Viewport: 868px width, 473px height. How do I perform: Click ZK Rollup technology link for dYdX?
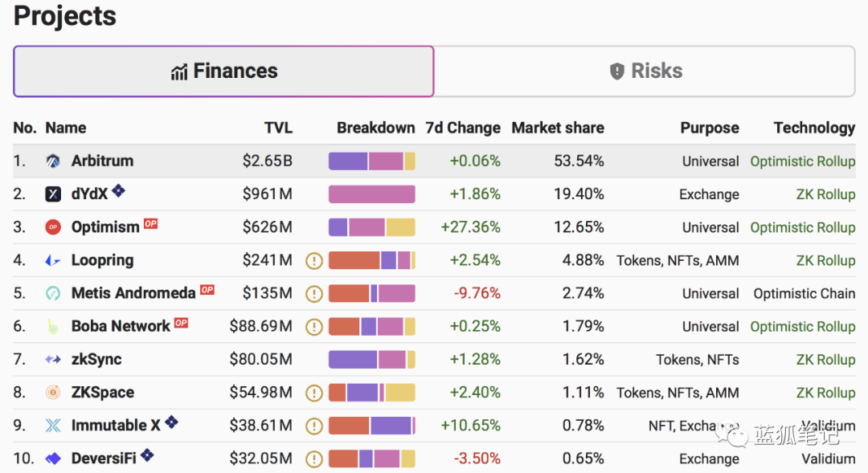coord(826,194)
